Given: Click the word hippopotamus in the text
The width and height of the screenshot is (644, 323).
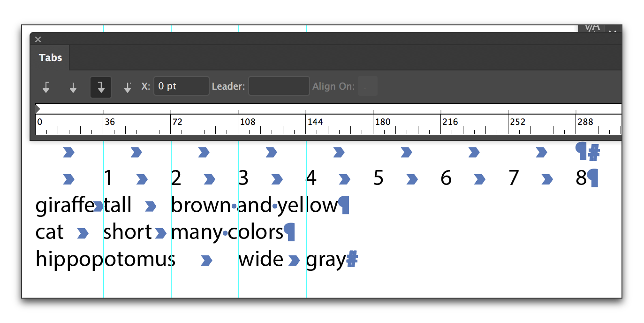Looking at the screenshot, I should [105, 259].
